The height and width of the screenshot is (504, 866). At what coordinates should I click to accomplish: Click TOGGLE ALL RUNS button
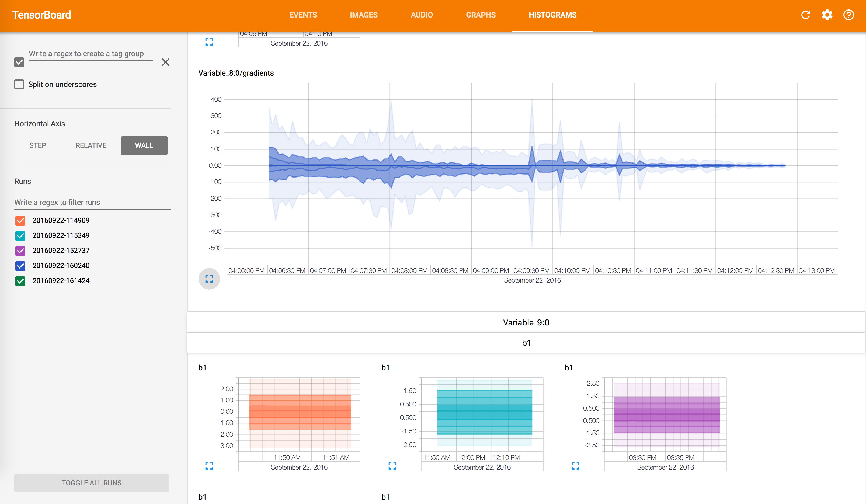(x=91, y=483)
